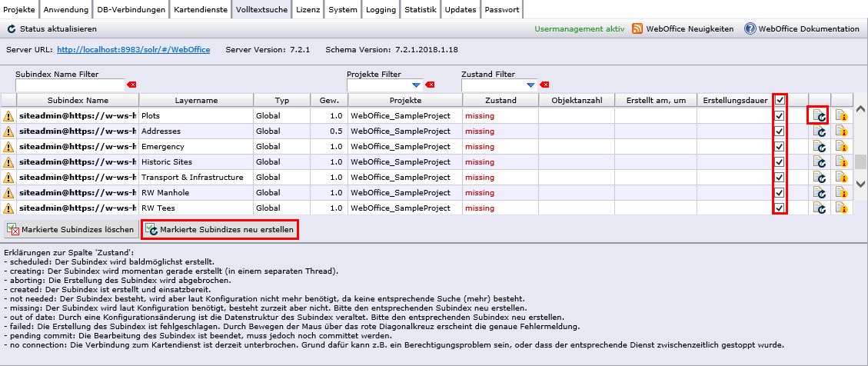868x366 pixels.
Task: Recreate subindex icon in Addresses row
Action: [x=820, y=131]
